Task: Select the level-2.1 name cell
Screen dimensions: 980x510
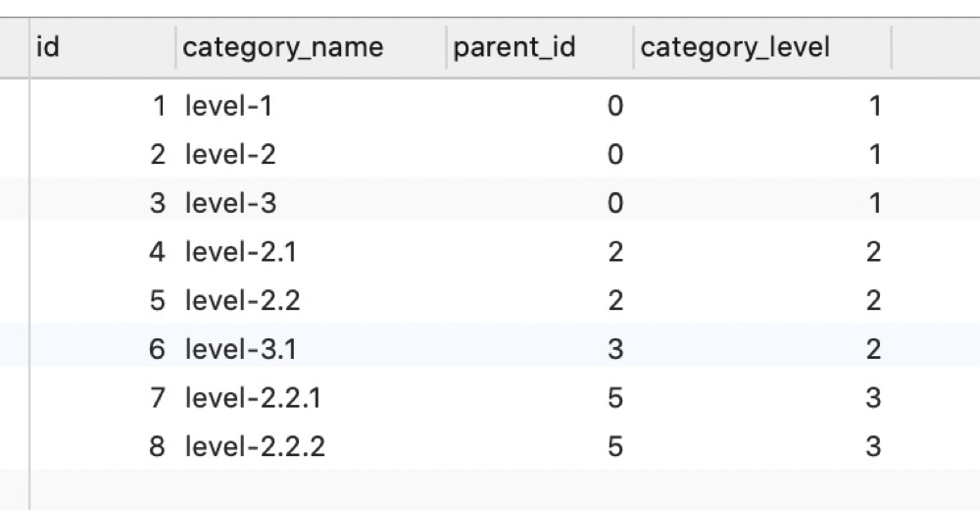Action: coord(312,251)
